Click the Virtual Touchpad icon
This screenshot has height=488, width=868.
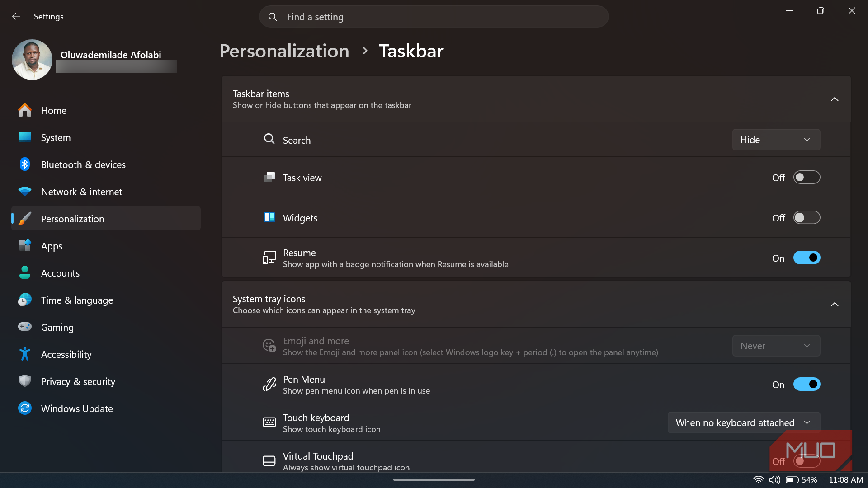[x=269, y=461]
